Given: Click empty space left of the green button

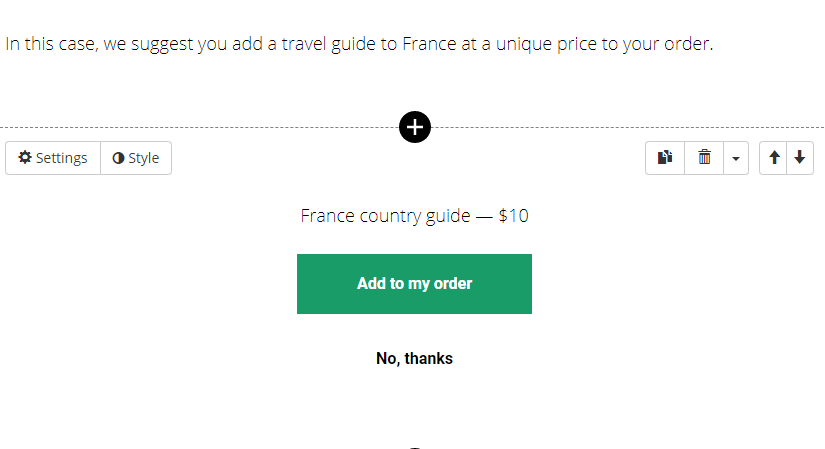Looking at the screenshot, I should [x=147, y=284].
